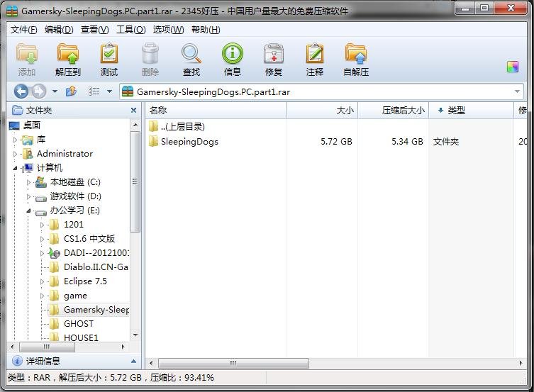
Task: Click the ..(上层目录) parent directory row
Action: (x=183, y=127)
